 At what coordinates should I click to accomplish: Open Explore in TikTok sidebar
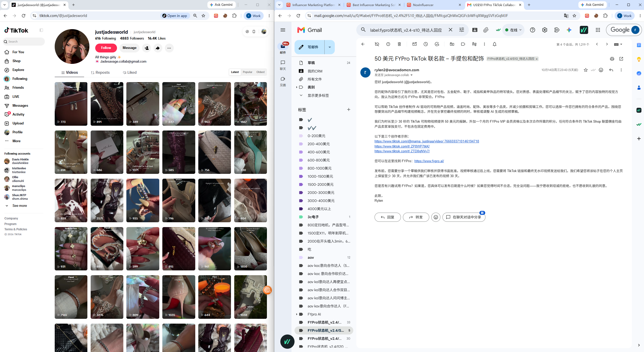coord(18,70)
